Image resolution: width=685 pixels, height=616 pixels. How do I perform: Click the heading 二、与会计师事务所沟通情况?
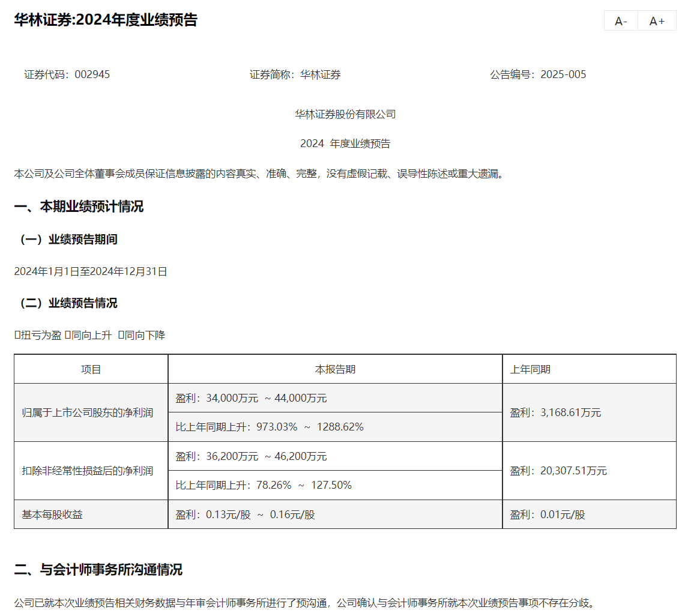pyautogui.click(x=98, y=570)
